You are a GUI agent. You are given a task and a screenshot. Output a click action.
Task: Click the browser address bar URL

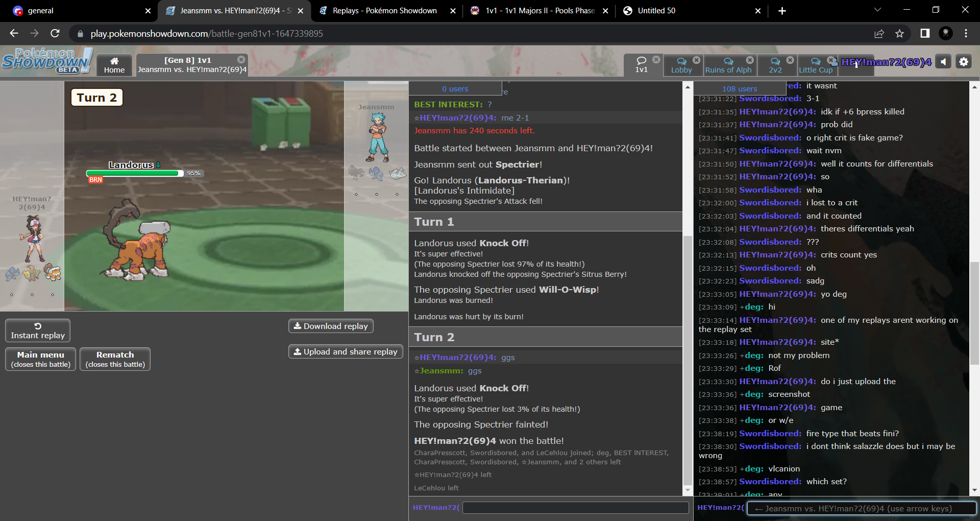coord(207,33)
